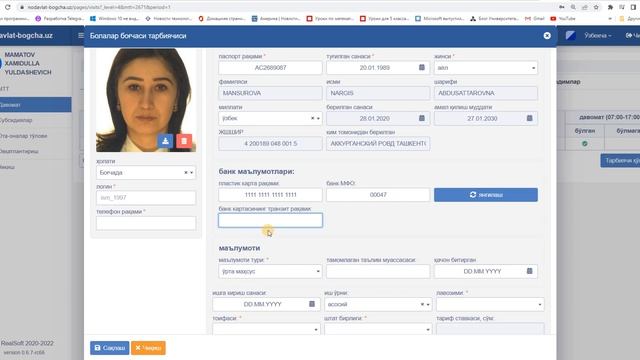The height and width of the screenshot is (360, 640).
Task: Close the kindergarten teacher dialog with X icon
Action: pyautogui.click(x=547, y=36)
